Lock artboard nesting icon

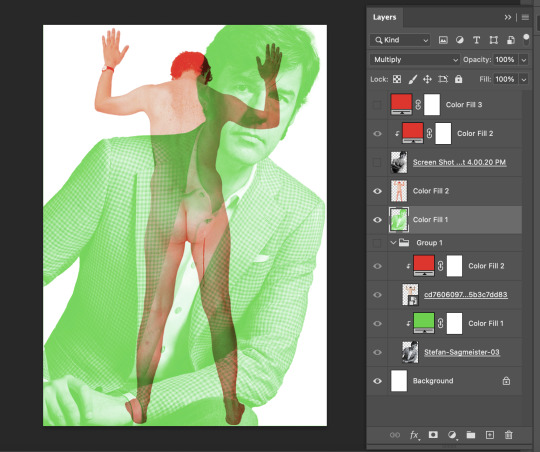443,79
